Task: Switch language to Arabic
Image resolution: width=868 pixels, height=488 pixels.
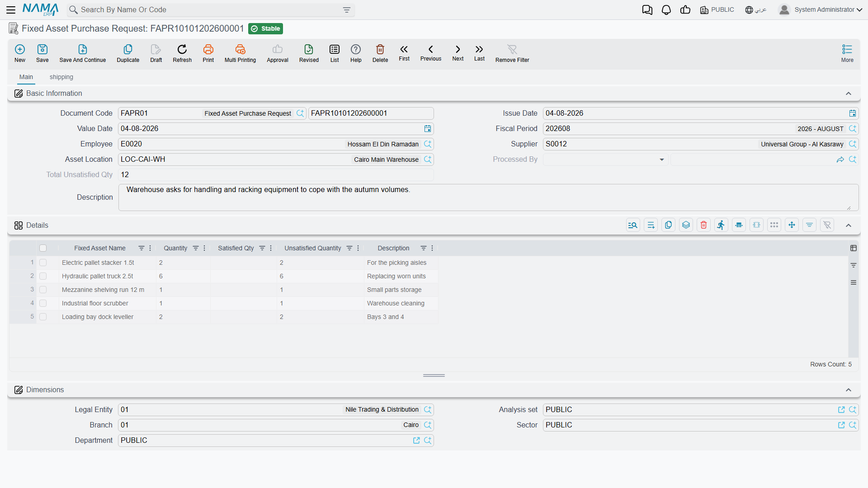Action: (756, 9)
